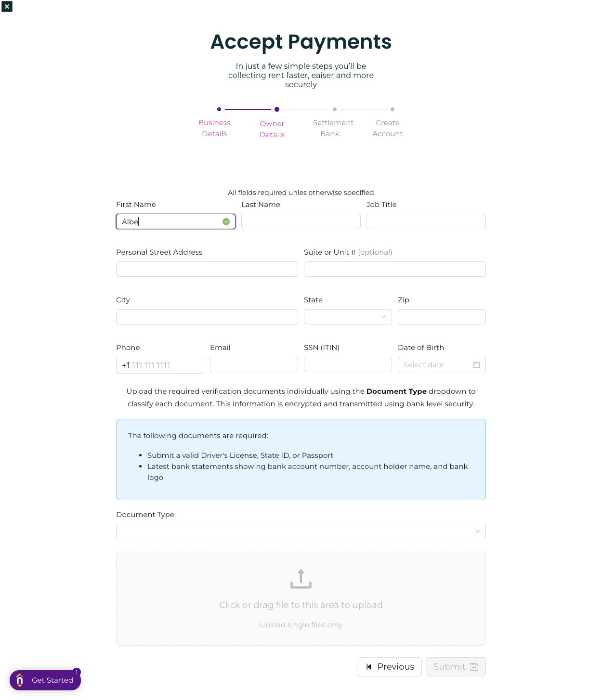Focus the Email input field

(254, 364)
